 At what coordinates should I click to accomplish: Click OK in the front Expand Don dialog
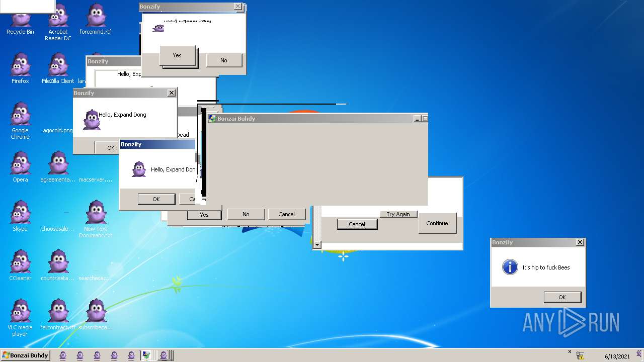click(156, 199)
